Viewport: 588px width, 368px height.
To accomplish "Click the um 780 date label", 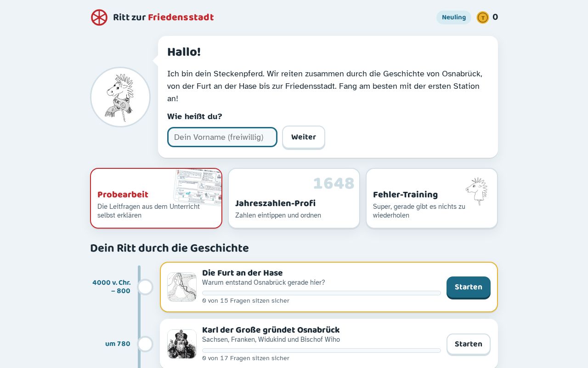I will (x=118, y=344).
